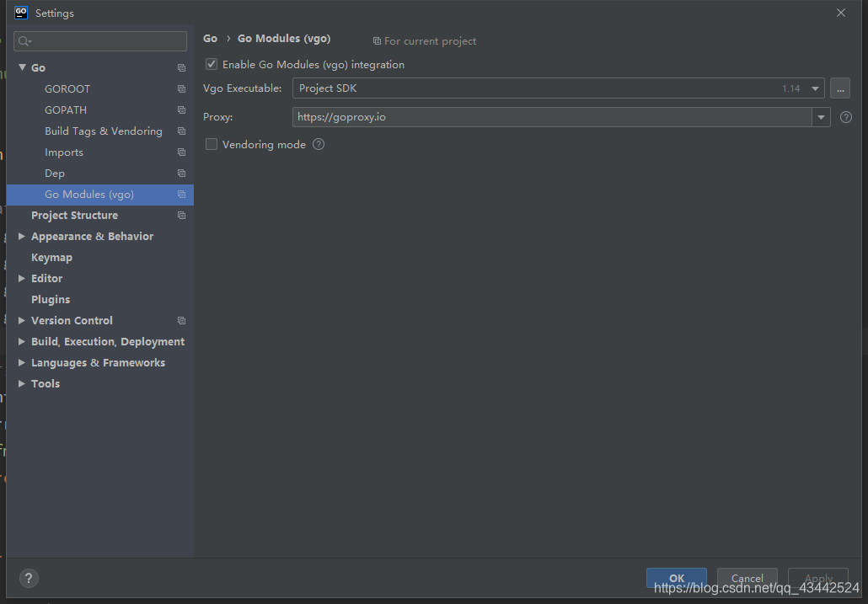Click the project icon beside Version Control
This screenshot has height=604, width=868.
(x=181, y=321)
